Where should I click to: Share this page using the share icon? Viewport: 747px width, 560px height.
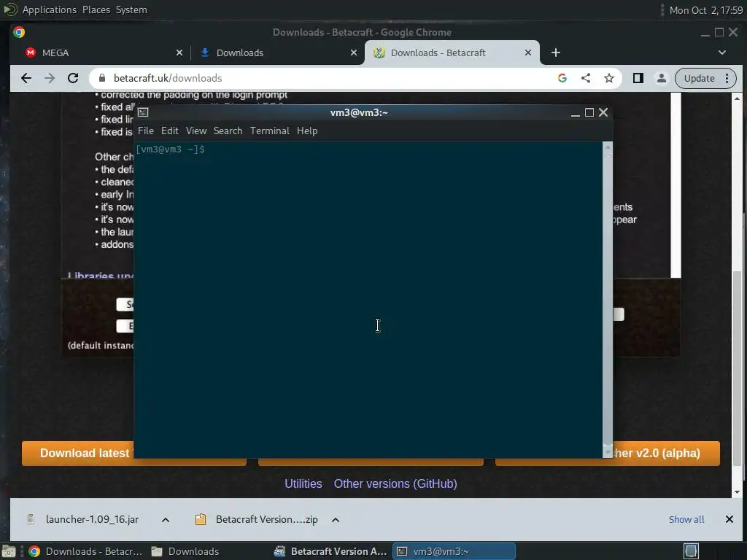click(586, 78)
